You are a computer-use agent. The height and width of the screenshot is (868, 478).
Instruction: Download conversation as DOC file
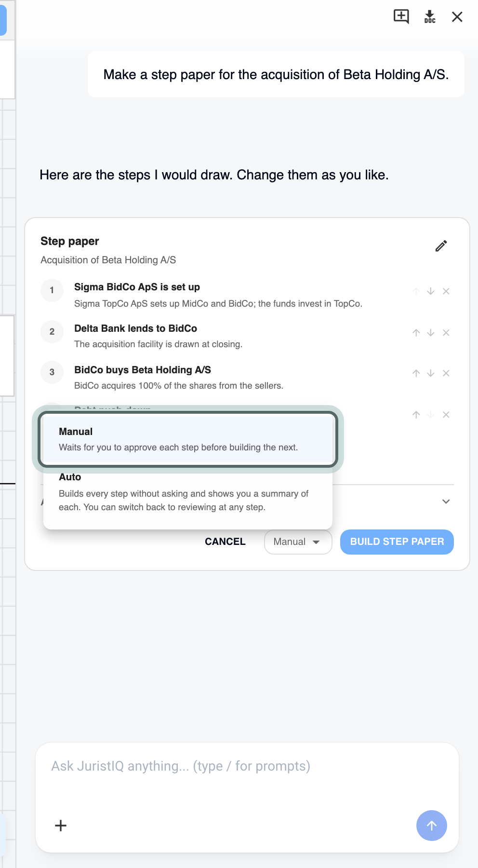tap(430, 17)
